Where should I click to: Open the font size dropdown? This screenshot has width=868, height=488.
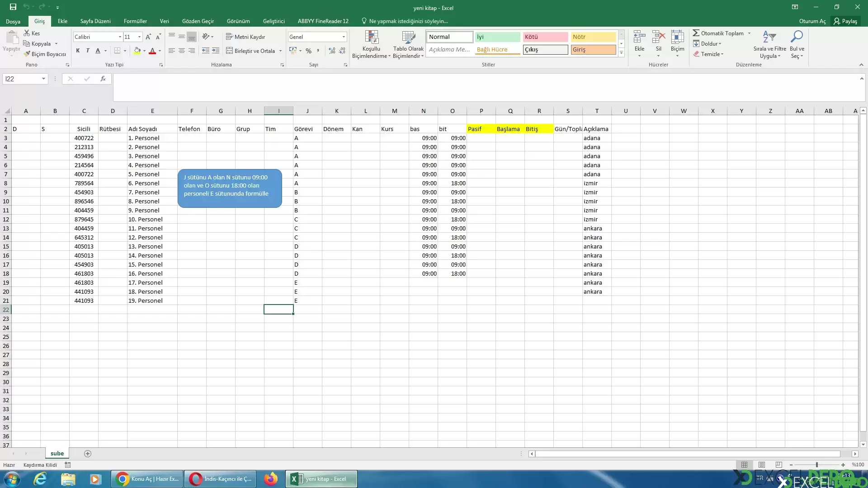(139, 37)
